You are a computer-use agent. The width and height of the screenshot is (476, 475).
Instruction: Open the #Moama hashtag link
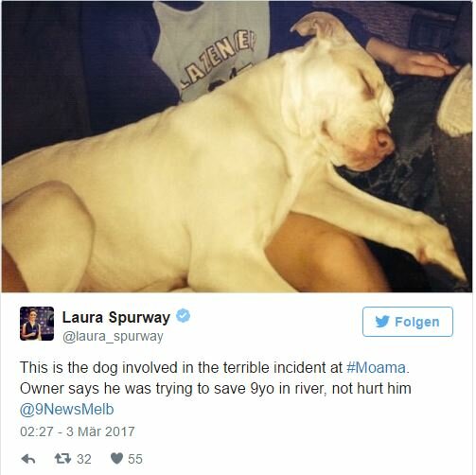point(376,368)
